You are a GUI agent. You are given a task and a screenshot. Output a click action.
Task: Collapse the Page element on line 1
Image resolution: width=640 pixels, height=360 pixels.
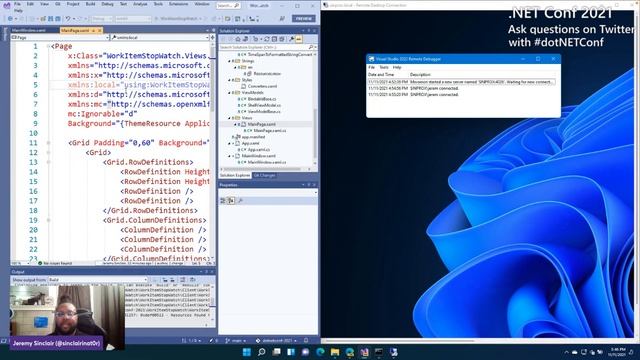(x=48, y=47)
